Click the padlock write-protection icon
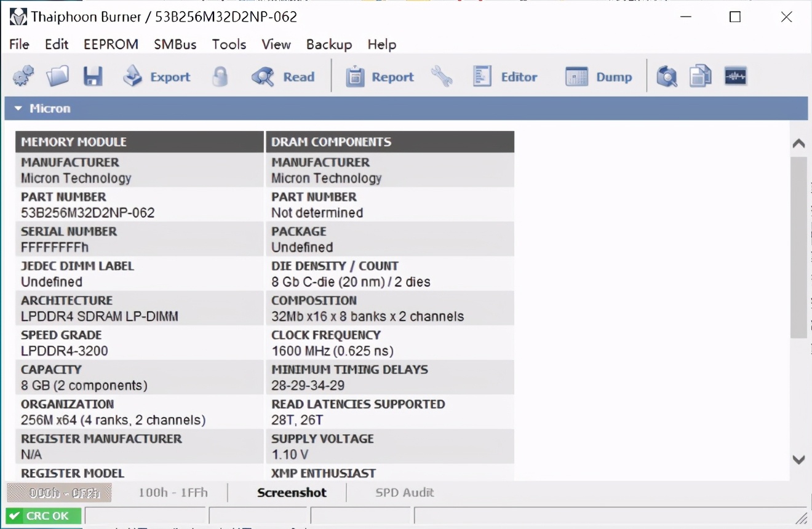 tap(220, 76)
